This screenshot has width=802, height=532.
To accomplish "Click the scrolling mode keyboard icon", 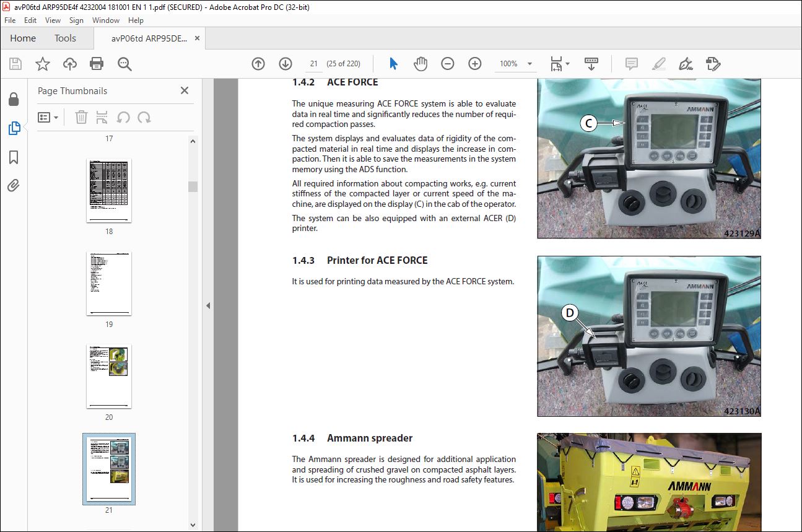I will pos(591,64).
